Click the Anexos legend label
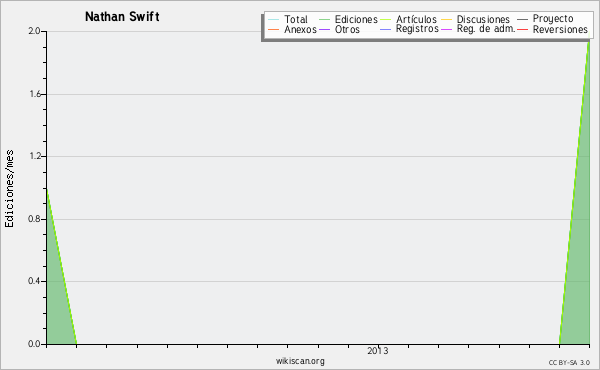The image size is (600, 370). [300, 30]
